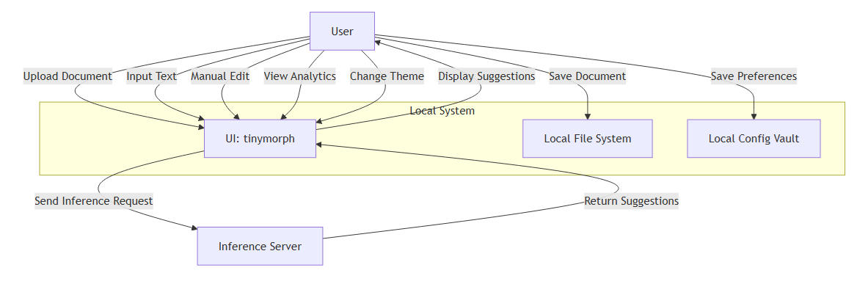This screenshot has width=868, height=284.
Task: Click the User node
Action: click(x=342, y=31)
